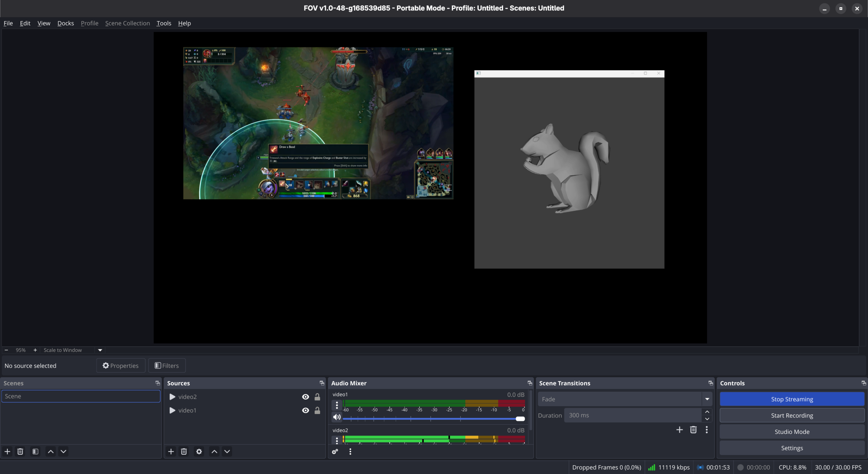Click the 95% zoom level value

tap(21, 350)
